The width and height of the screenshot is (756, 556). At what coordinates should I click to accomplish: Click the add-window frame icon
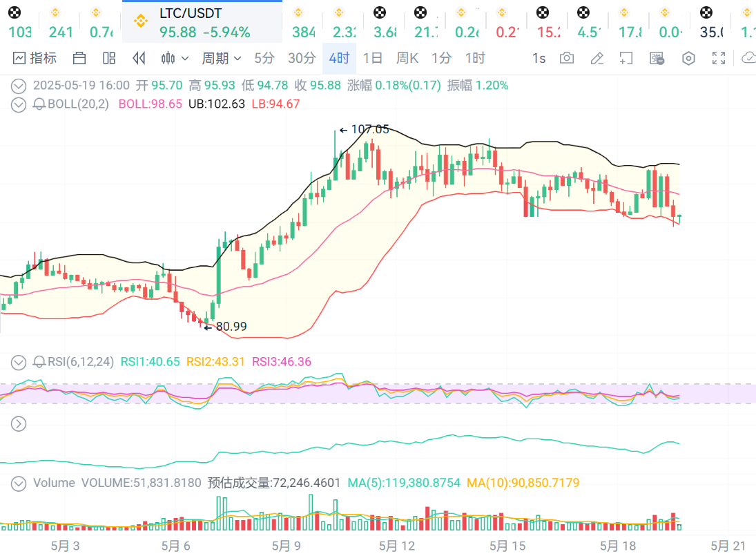coord(626,58)
